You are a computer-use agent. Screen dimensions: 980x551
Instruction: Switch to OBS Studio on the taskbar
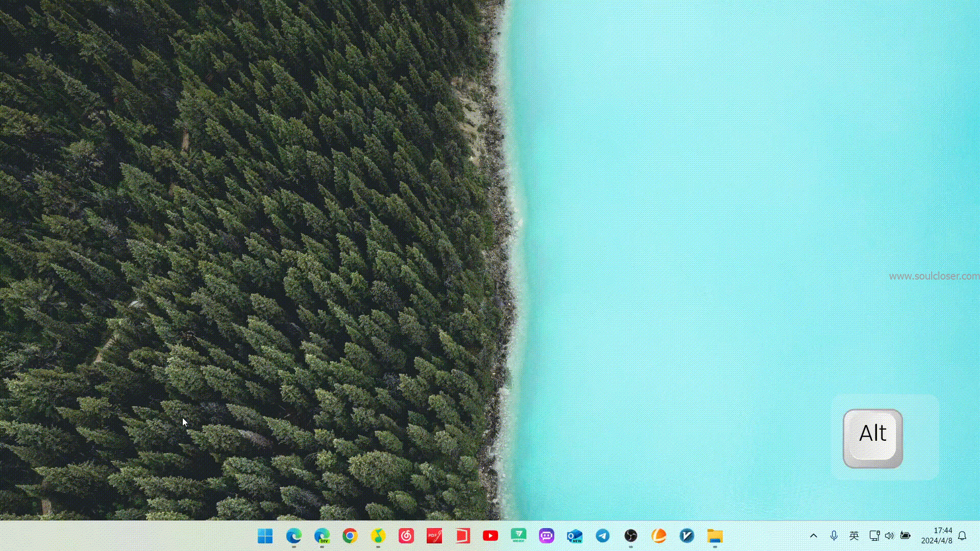click(631, 536)
